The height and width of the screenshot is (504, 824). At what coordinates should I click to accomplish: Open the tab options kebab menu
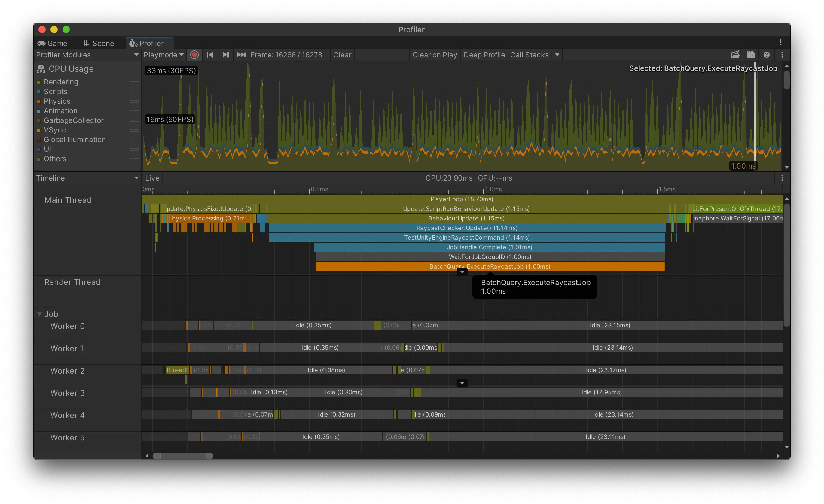coord(780,42)
